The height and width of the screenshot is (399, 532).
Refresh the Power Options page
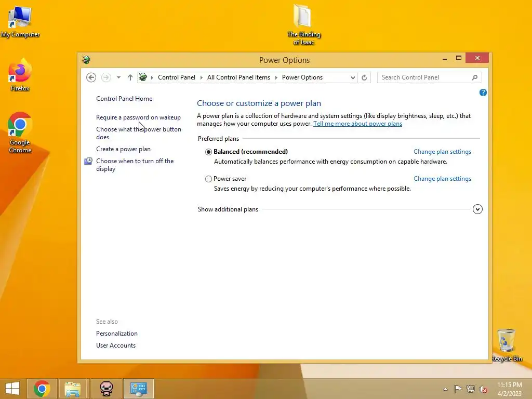[364, 78]
